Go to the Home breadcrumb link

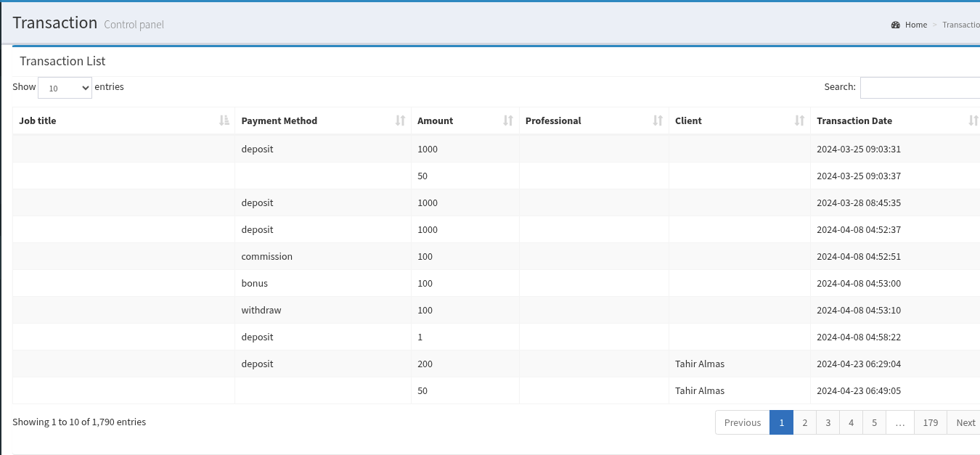pyautogui.click(x=916, y=25)
